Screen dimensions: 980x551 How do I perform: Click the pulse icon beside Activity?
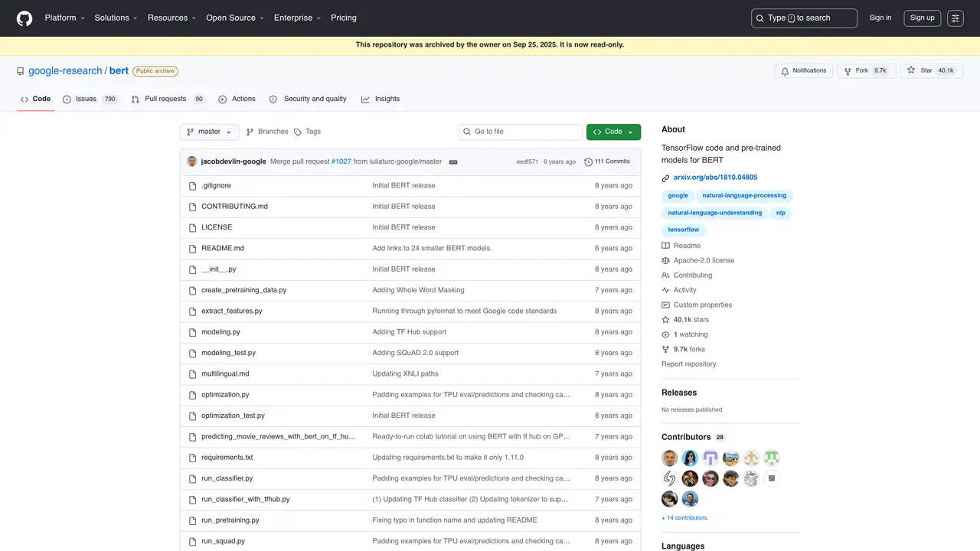pyautogui.click(x=666, y=291)
